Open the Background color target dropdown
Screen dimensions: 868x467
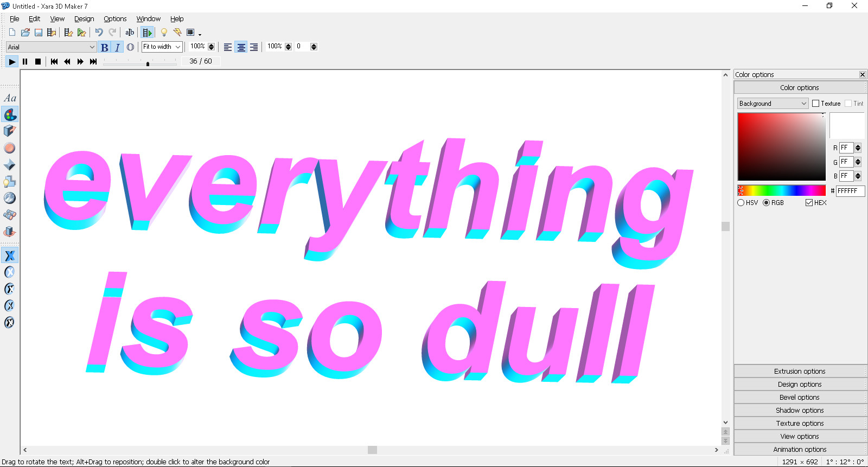(x=773, y=104)
